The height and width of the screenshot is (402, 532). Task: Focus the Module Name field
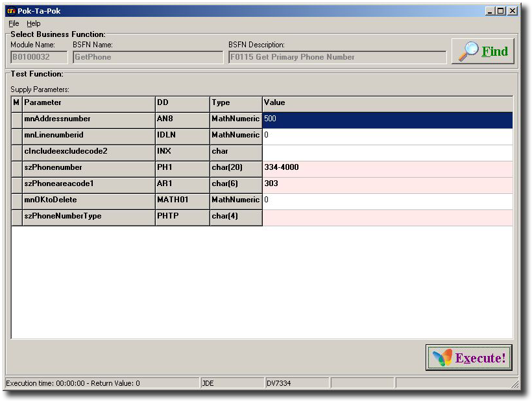(x=39, y=57)
